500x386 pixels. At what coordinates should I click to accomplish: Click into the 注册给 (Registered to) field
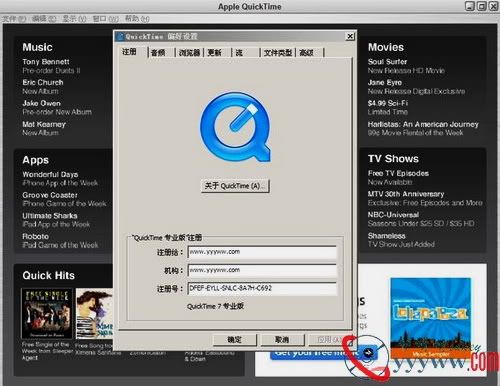tap(262, 252)
